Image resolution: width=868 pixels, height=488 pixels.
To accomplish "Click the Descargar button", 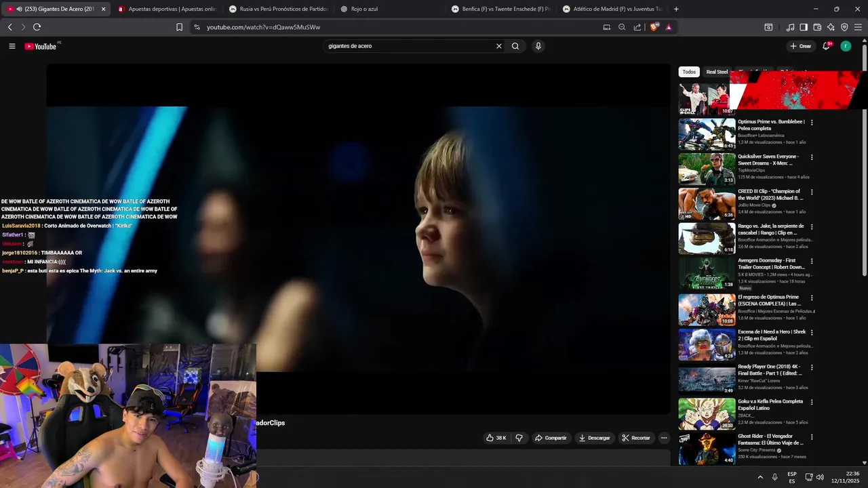I will click(x=594, y=438).
